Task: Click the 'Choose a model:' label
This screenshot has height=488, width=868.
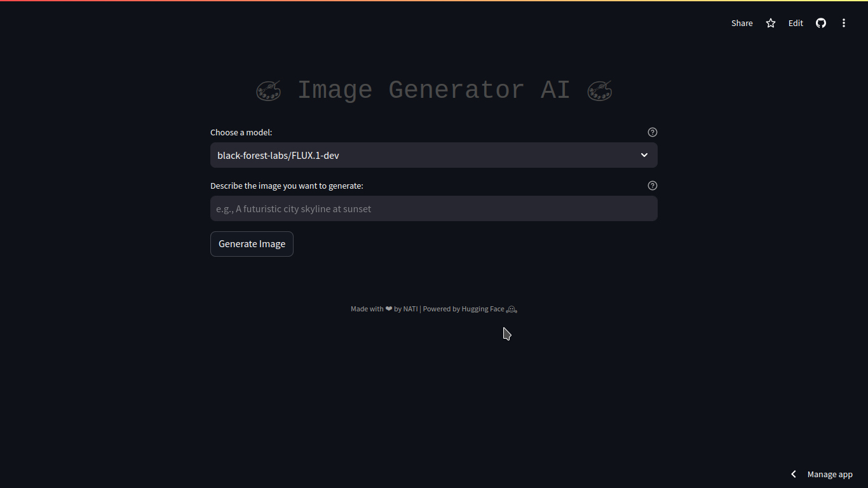Action: [x=241, y=132]
